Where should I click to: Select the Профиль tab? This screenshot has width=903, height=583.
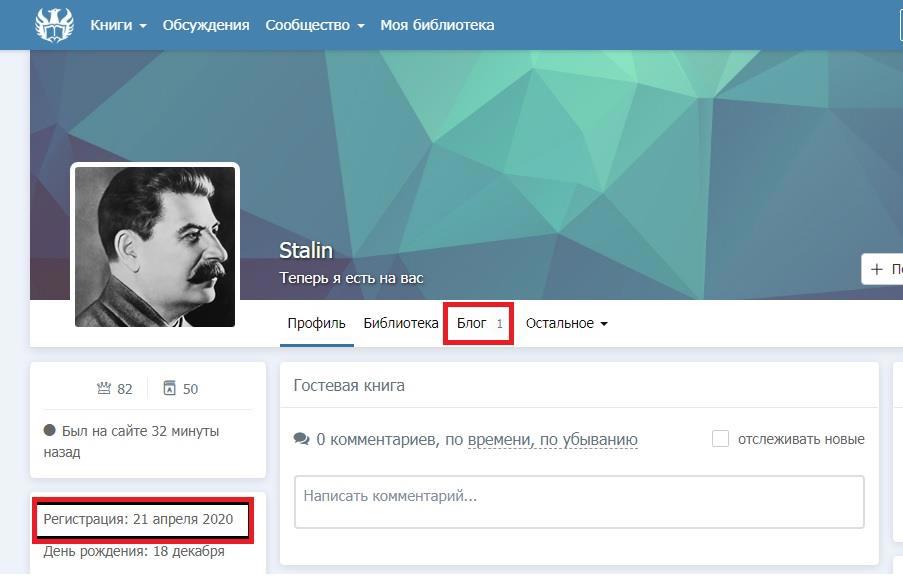(316, 323)
